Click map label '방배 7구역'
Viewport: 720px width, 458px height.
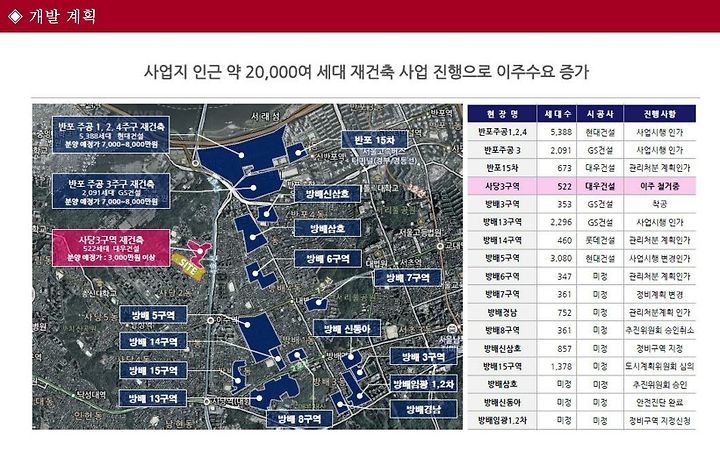click(408, 278)
